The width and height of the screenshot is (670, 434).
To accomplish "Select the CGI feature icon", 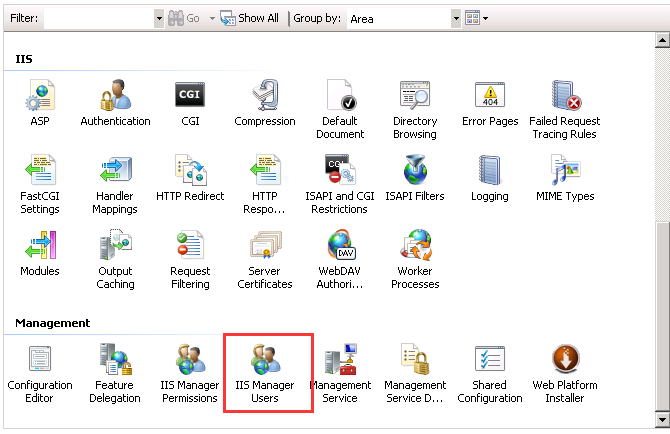I will 190,94.
